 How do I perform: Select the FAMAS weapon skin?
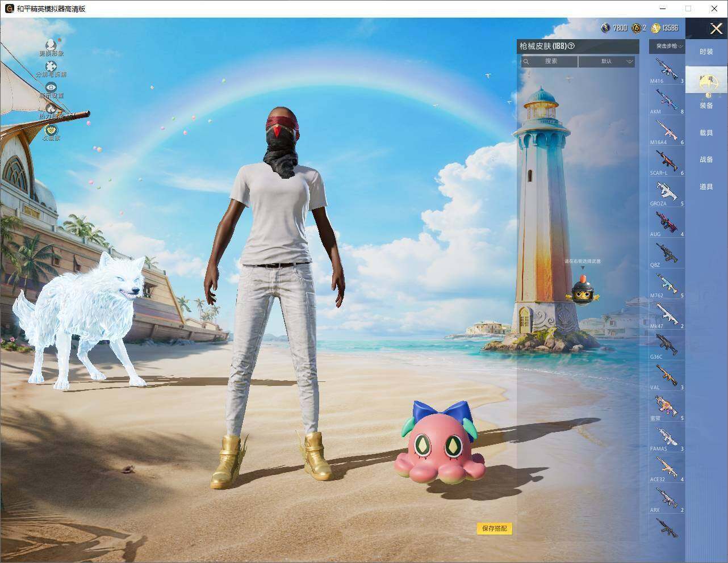pyautogui.click(x=667, y=438)
